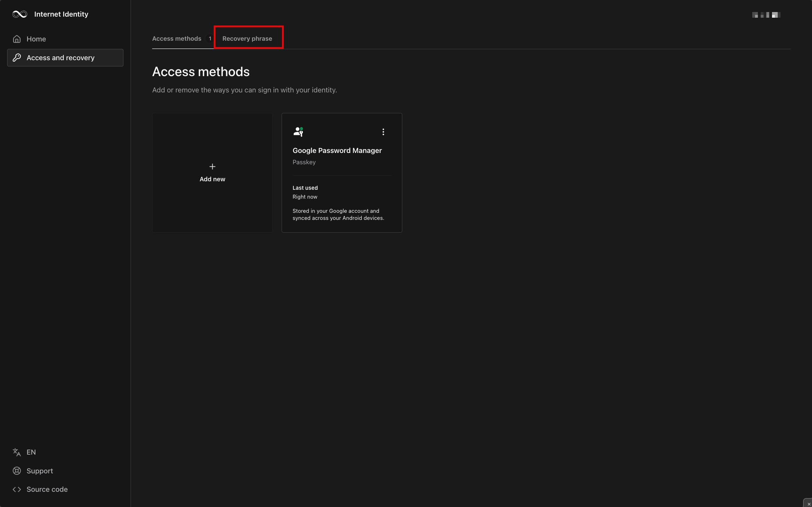Click the 'Stored in your Google account' description
Screen dimensions: 812x507
point(338,215)
